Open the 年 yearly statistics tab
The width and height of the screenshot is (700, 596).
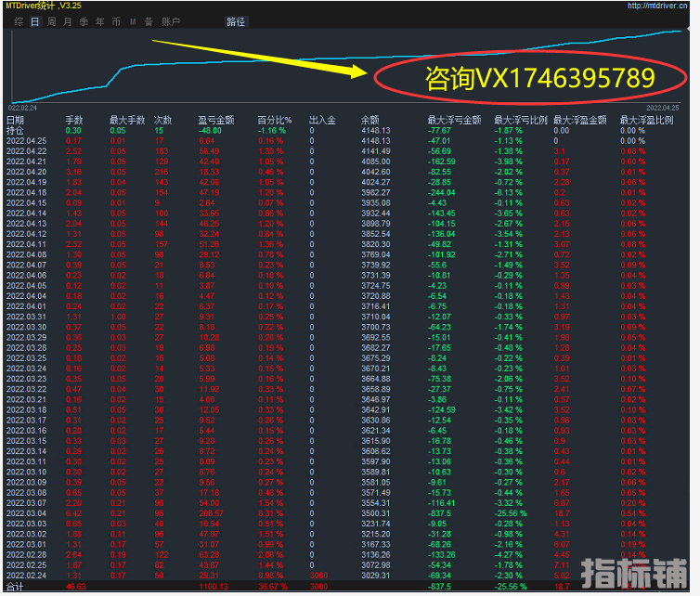(99, 20)
